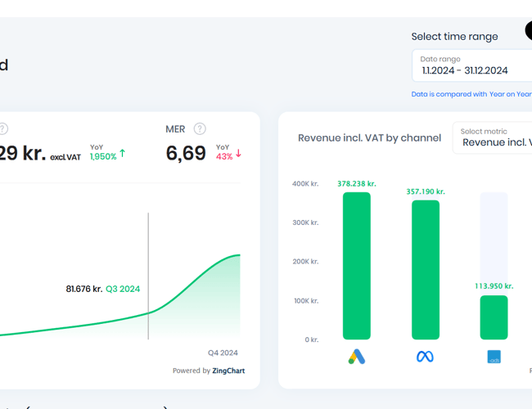
Task: Click the red down arrow beside 43%
Action: [238, 153]
